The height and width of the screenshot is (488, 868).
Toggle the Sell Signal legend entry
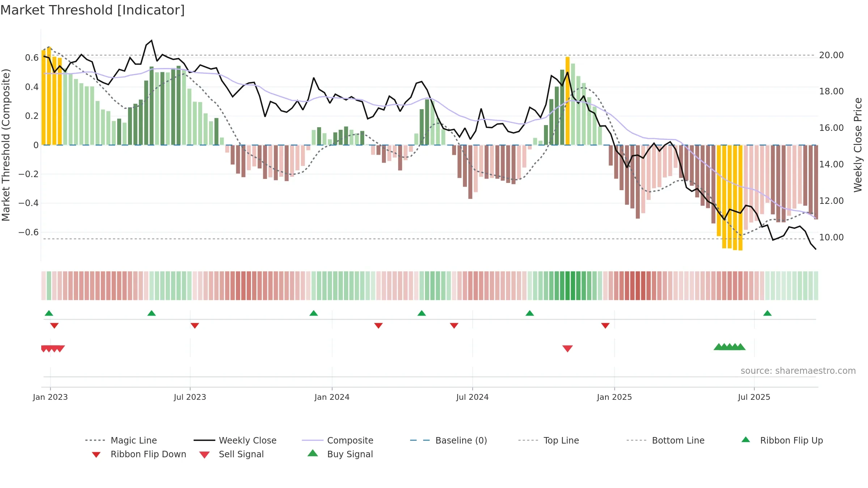(x=231, y=454)
